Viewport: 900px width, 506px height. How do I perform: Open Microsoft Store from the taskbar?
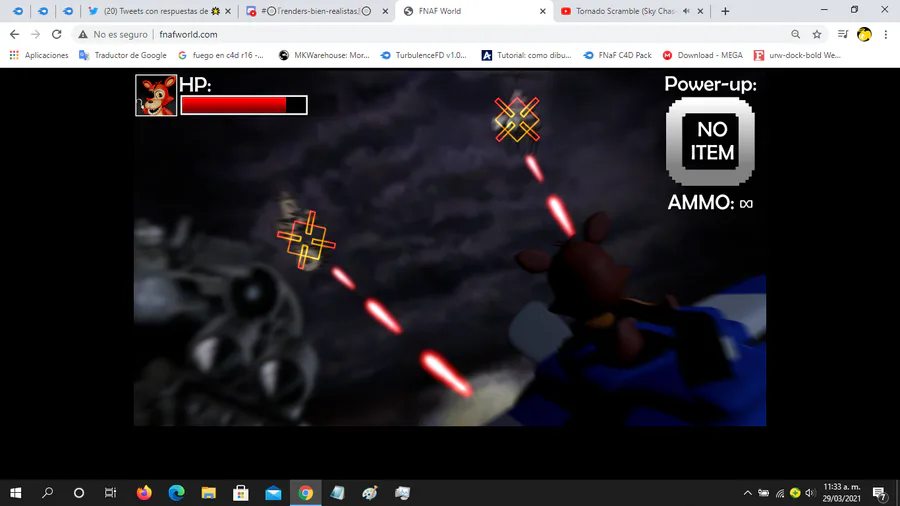(x=240, y=493)
